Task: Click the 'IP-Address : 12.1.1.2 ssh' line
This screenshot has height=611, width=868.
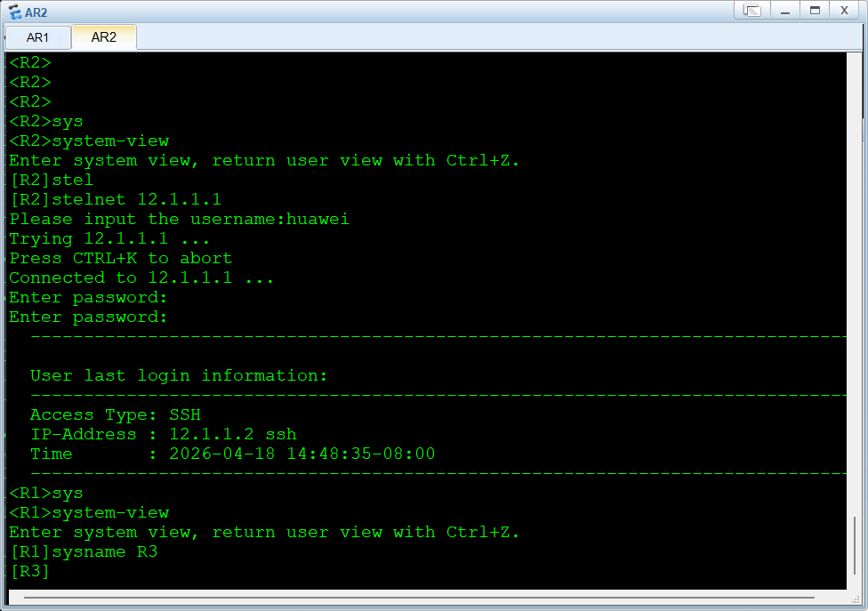Action: pyautogui.click(x=164, y=434)
